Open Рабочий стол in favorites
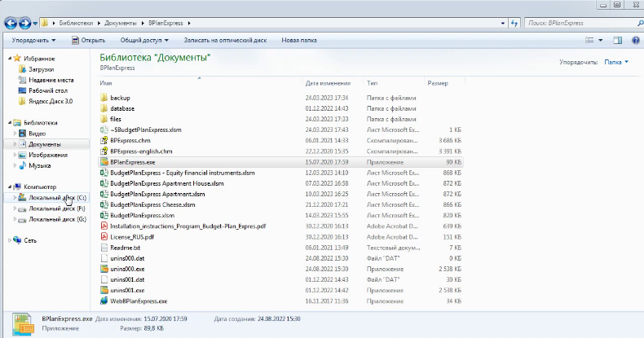This screenshot has width=644, height=338. (x=47, y=90)
